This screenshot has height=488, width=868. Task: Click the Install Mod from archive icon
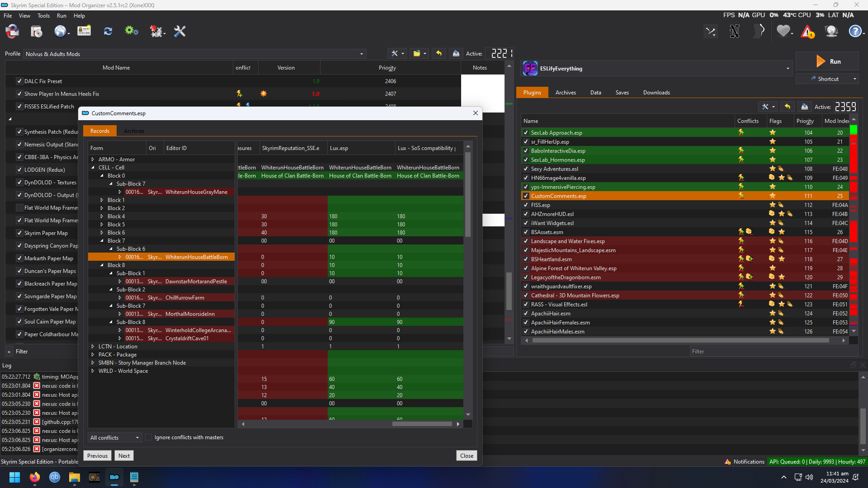click(x=12, y=31)
